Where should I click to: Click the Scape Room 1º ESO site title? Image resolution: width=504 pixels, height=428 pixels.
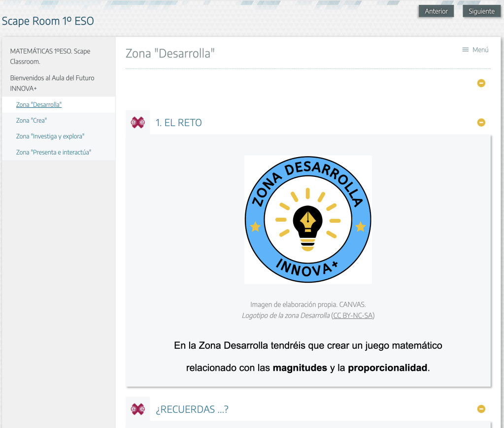point(48,21)
